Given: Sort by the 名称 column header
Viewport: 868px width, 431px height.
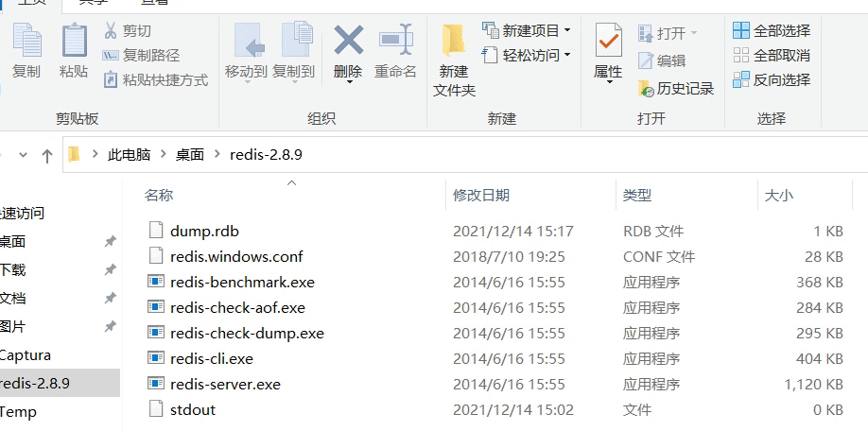Looking at the screenshot, I should (x=159, y=195).
